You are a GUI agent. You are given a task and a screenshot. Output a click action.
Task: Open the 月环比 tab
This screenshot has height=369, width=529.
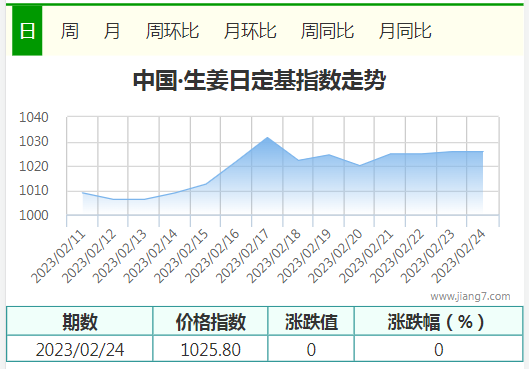(250, 31)
